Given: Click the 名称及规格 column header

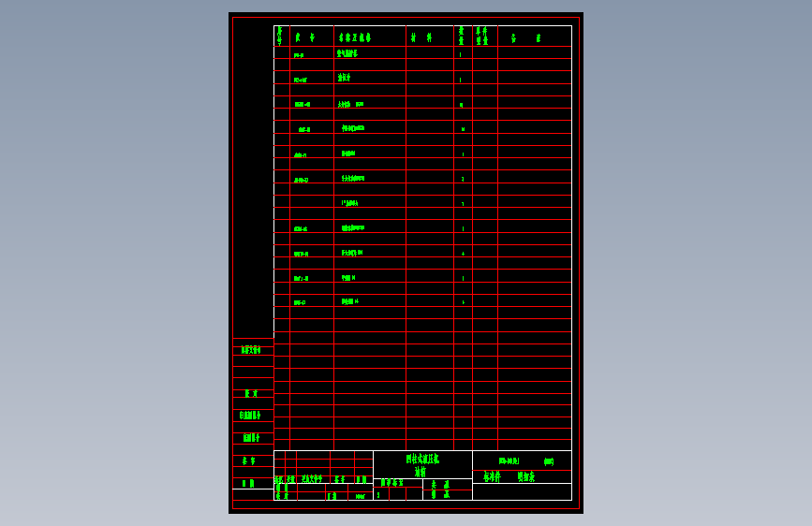Looking at the screenshot, I should (355, 37).
